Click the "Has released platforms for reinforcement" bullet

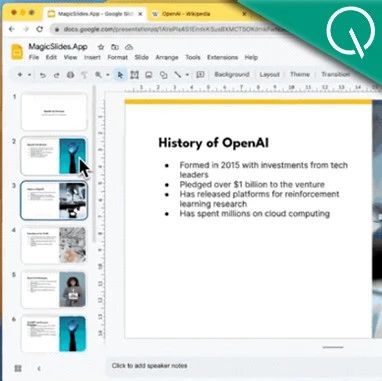click(x=259, y=199)
